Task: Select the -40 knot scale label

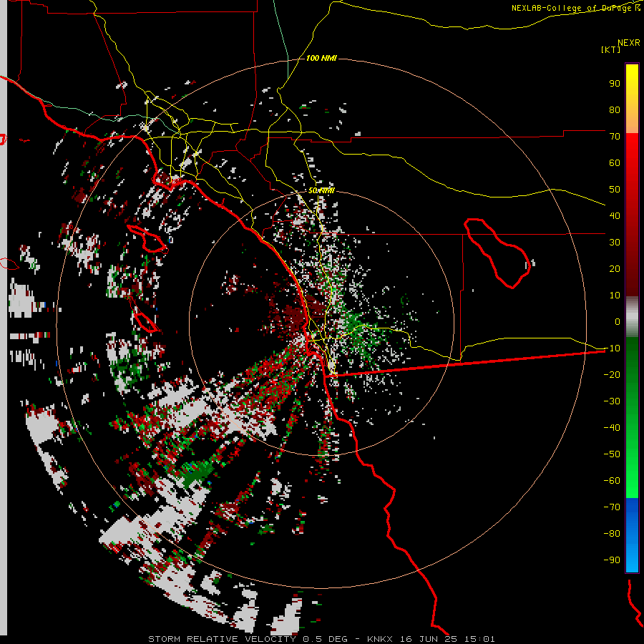Action: click(612, 428)
